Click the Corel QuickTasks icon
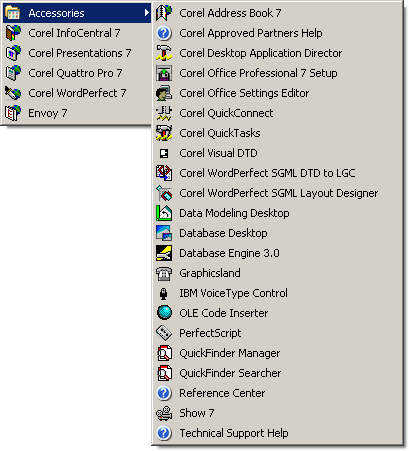 [x=164, y=133]
